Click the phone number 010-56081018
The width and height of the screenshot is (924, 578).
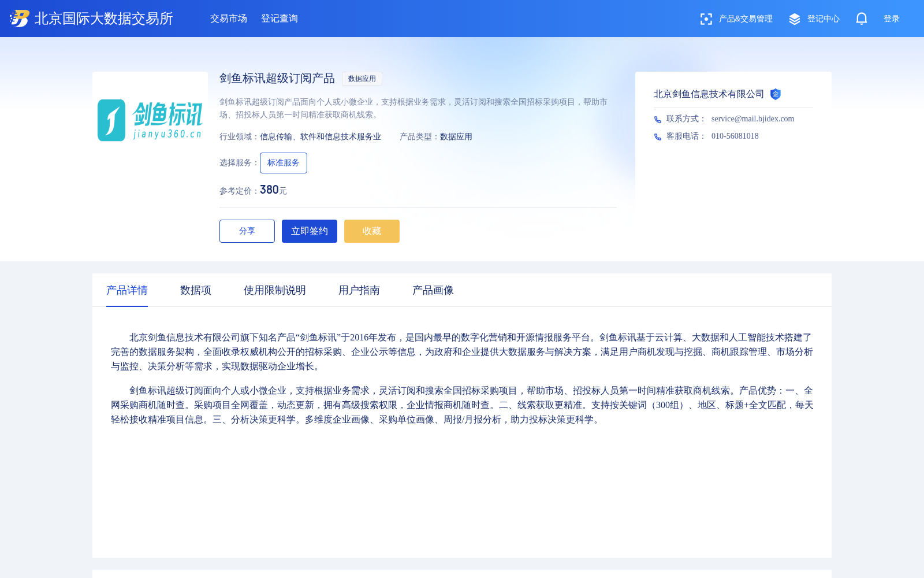click(x=735, y=136)
